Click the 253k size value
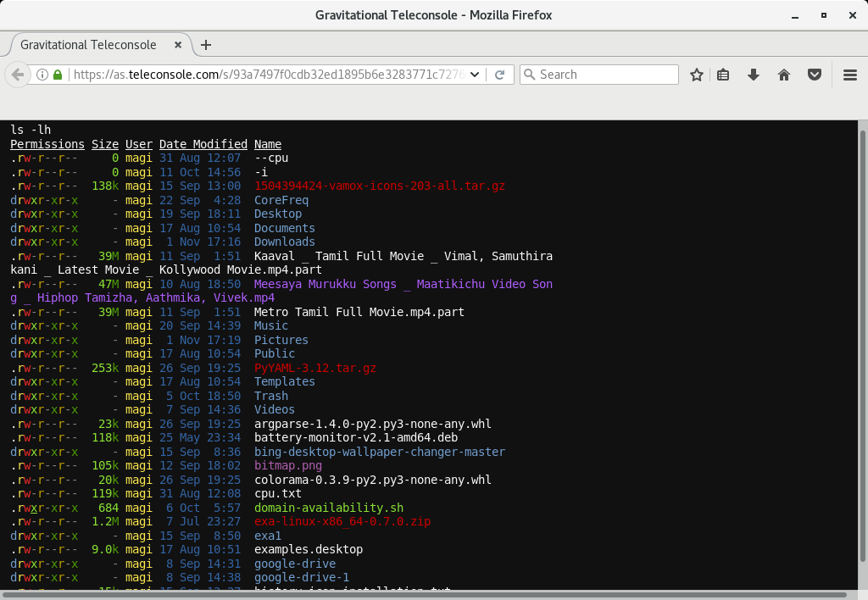 (x=105, y=368)
